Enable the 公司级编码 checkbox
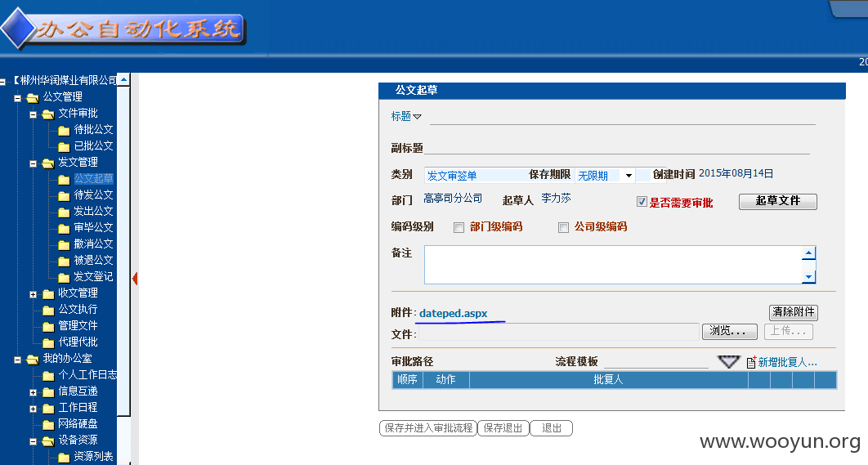This screenshot has width=868, height=465. (x=563, y=227)
